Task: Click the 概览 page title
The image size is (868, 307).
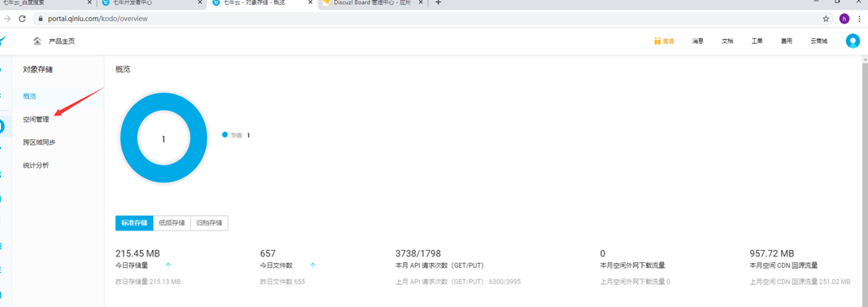Action: point(123,69)
